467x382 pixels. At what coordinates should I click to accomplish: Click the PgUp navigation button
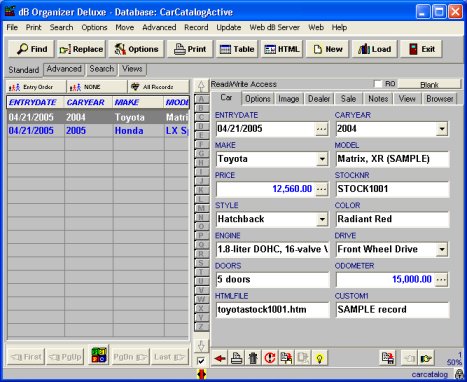pyautogui.click(x=65, y=357)
